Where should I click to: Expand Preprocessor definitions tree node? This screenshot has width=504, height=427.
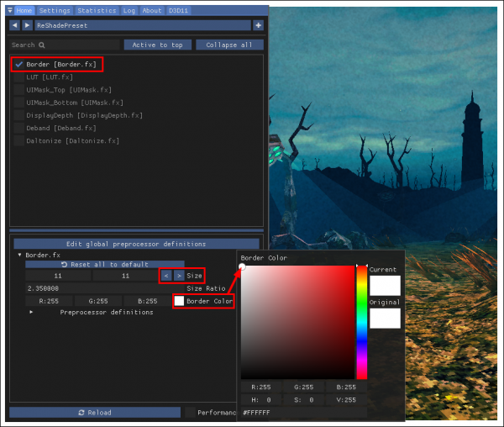coord(32,313)
